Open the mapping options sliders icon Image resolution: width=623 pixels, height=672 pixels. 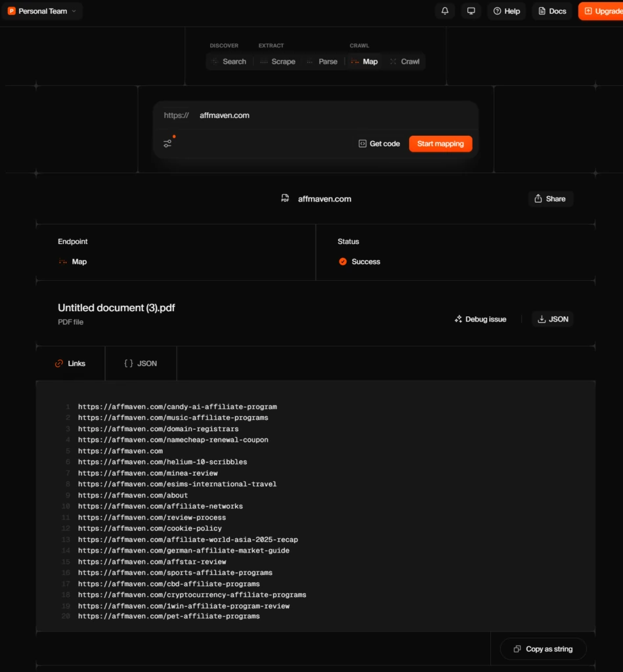tap(167, 144)
